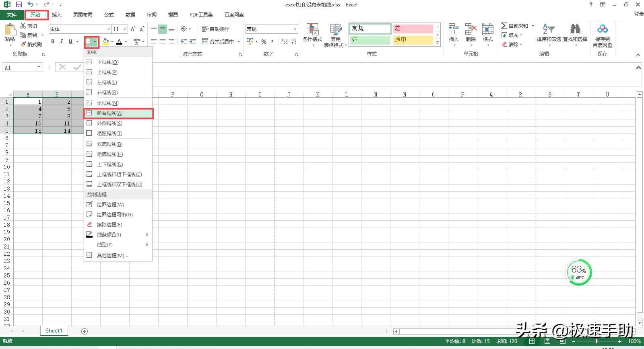The image size is (644, 349).
Task: Toggle underline formatting (U)
Action: (x=71, y=41)
